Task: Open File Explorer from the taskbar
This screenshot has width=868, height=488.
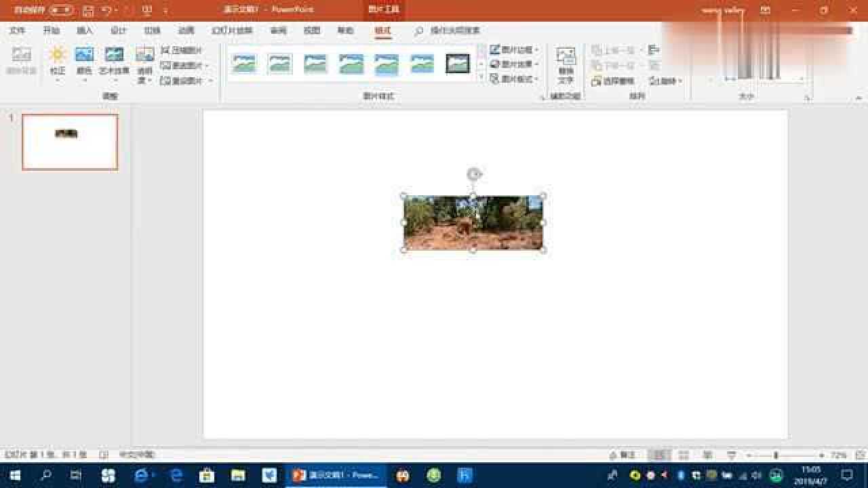Action: click(x=237, y=475)
